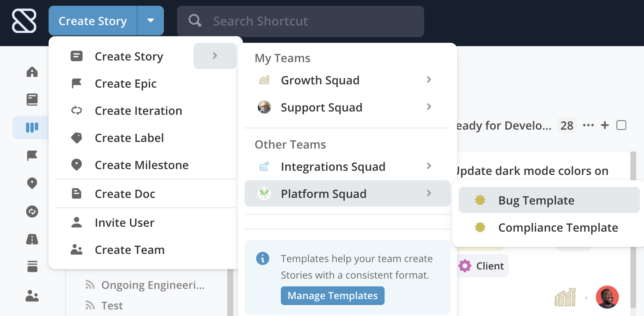Click the Growth Squad chart icon
The height and width of the screenshot is (316, 644).
point(264,80)
